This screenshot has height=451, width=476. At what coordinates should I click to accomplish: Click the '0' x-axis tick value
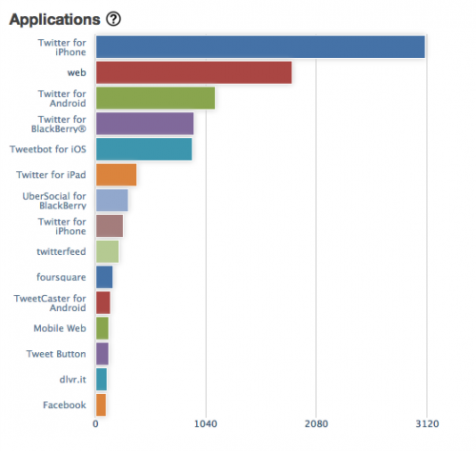(x=95, y=424)
